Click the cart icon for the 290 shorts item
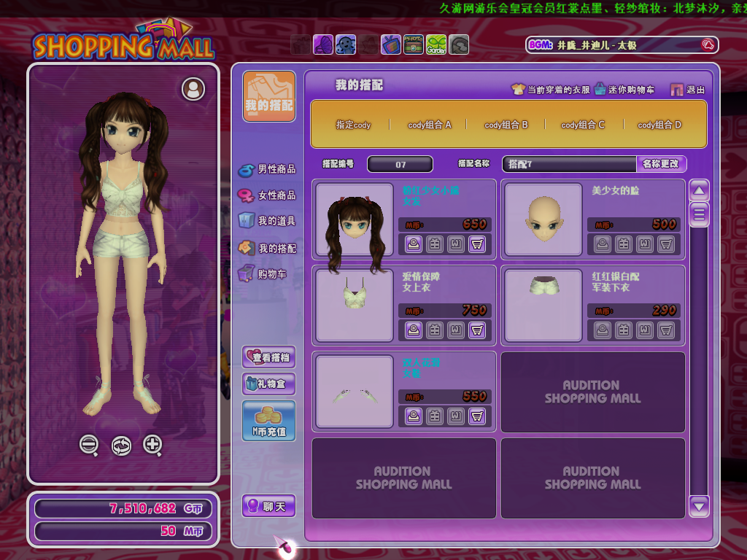The width and height of the screenshot is (747, 560). pyautogui.click(x=666, y=330)
